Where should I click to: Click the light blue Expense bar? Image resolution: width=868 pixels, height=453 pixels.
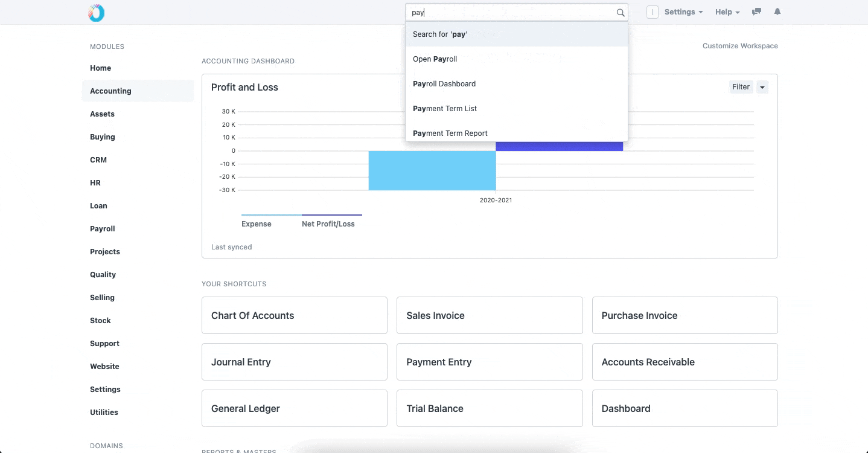coord(432,170)
